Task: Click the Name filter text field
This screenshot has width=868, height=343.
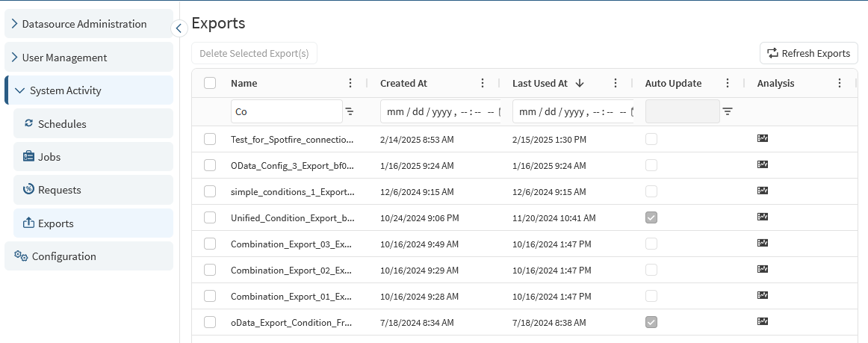Action: pos(286,111)
